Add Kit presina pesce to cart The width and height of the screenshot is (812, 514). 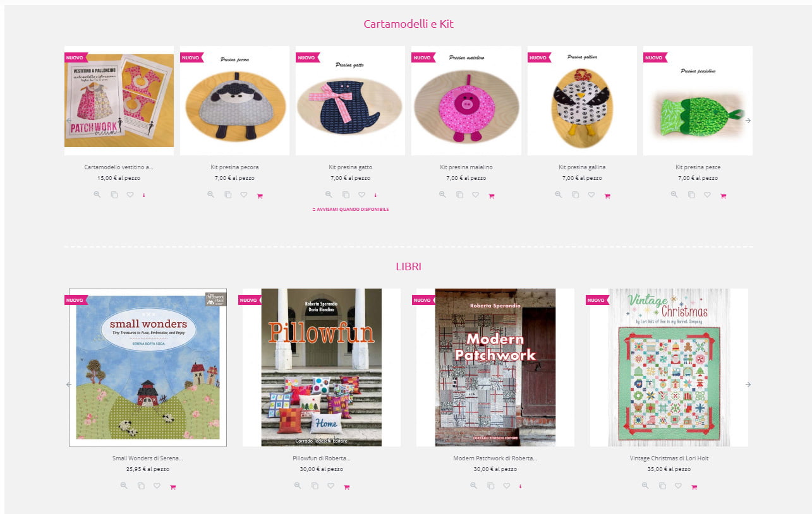(x=724, y=196)
